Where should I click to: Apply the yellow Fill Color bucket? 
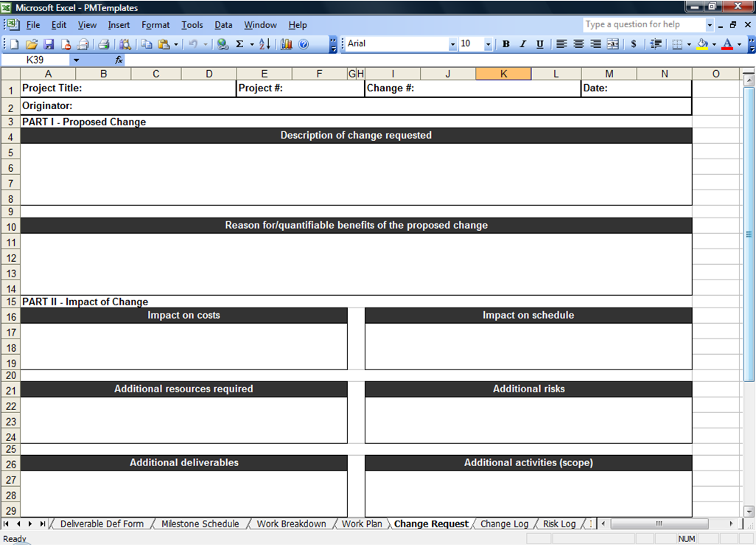702,44
